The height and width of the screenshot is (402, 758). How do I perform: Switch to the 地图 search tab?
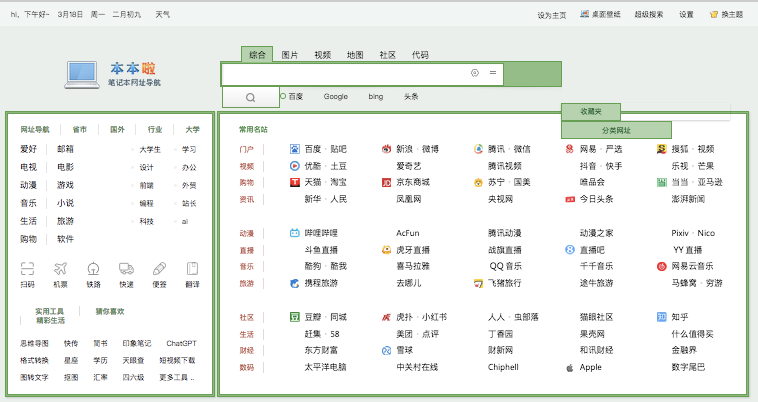coord(355,55)
